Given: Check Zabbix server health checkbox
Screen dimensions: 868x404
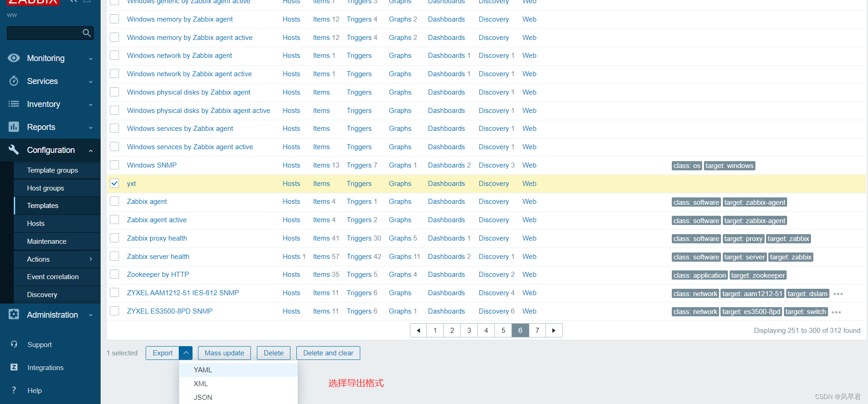Looking at the screenshot, I should 114,256.
